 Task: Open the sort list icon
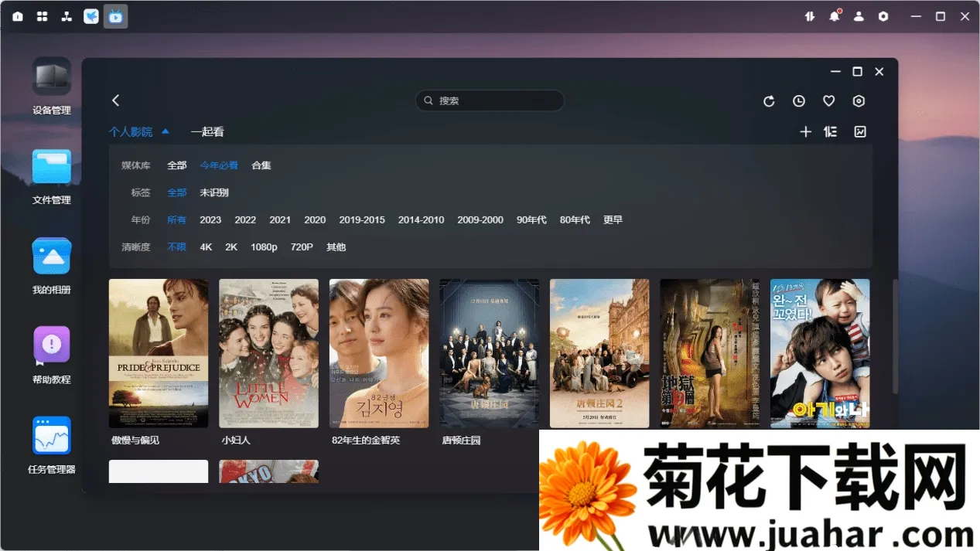(831, 132)
